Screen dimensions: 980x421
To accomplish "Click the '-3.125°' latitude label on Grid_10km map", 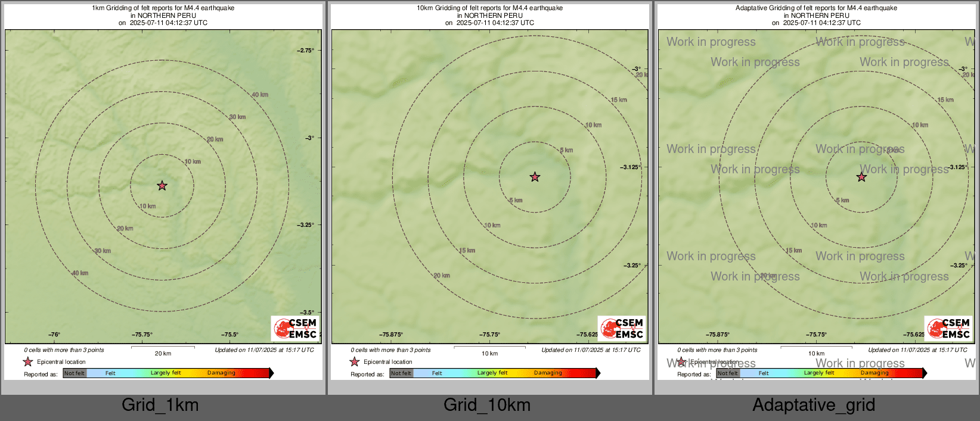I will (x=631, y=167).
